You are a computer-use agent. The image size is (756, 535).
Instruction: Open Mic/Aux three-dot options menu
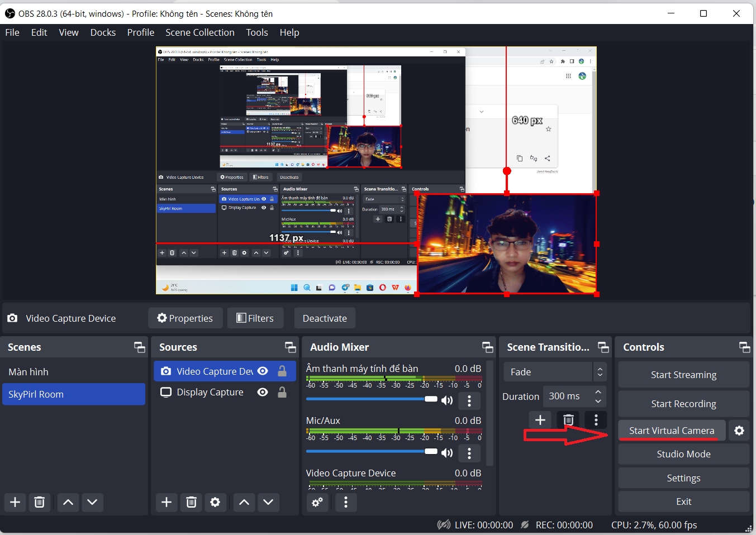(469, 452)
